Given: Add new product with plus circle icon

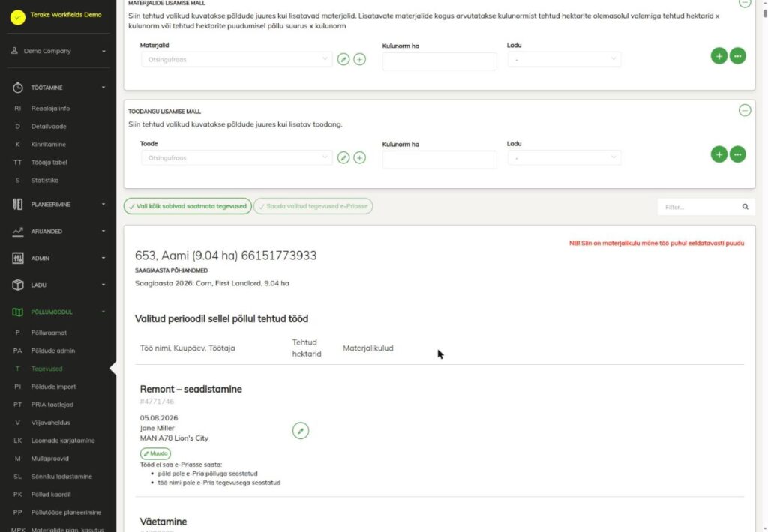Looking at the screenshot, I should pos(359,157).
